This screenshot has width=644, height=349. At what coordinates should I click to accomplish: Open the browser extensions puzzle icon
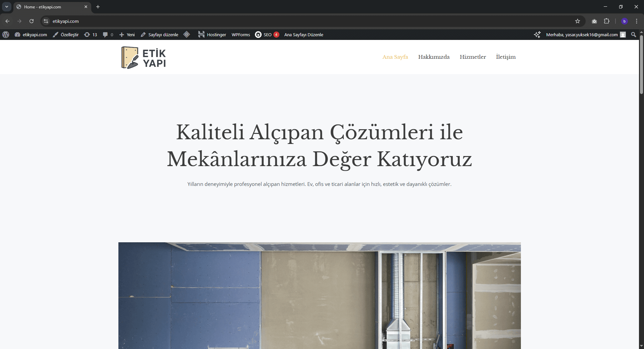607,21
